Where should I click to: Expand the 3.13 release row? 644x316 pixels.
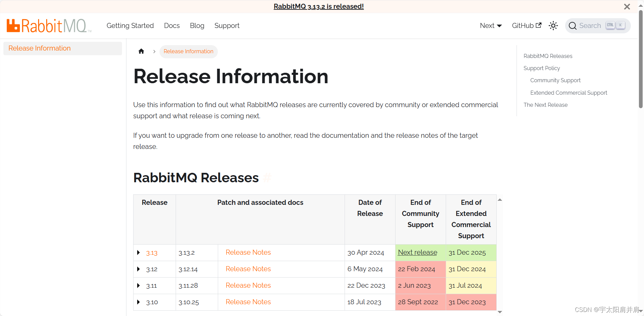click(138, 252)
